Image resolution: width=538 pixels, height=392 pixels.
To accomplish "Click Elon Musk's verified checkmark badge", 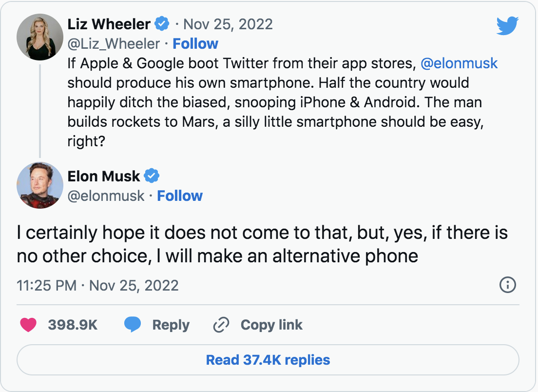I will (153, 176).
